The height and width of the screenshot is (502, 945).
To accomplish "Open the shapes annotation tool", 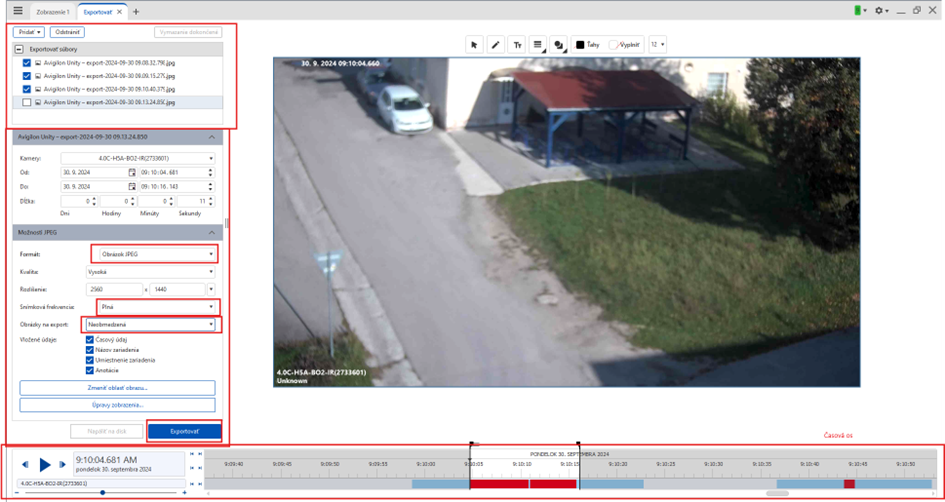I will tap(559, 45).
